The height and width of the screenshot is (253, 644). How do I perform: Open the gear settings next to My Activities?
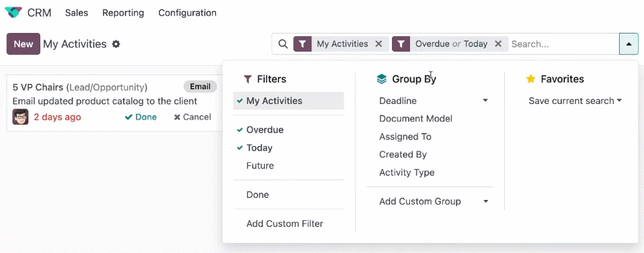pyautogui.click(x=116, y=44)
